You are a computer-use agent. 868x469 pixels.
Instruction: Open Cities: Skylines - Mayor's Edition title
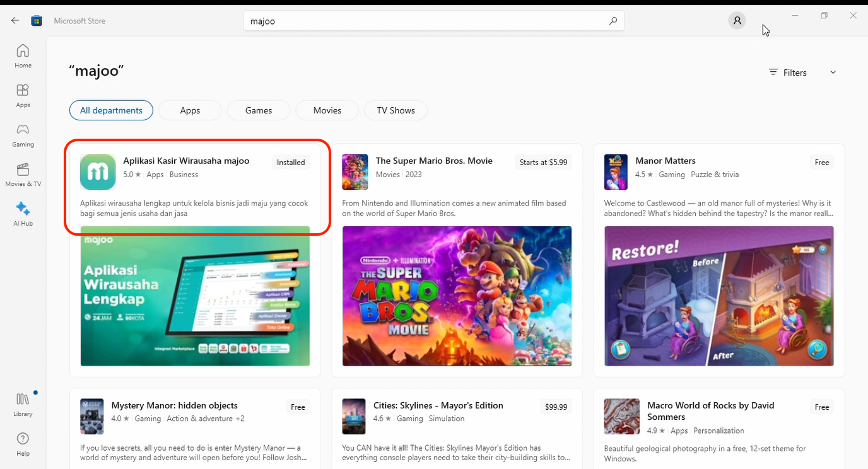pos(438,405)
